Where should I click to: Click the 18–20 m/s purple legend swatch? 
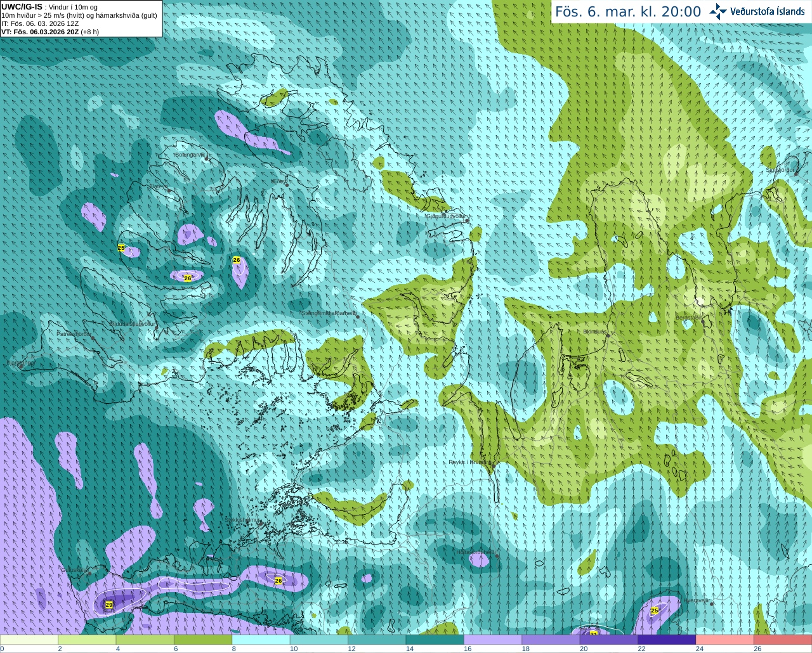click(551, 640)
